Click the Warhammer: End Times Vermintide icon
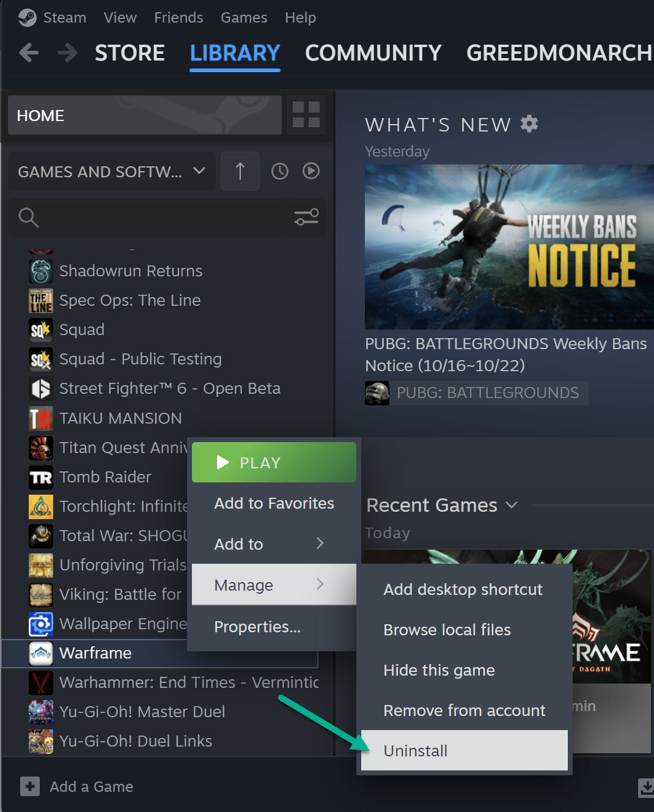The width and height of the screenshot is (654, 812). point(41,682)
